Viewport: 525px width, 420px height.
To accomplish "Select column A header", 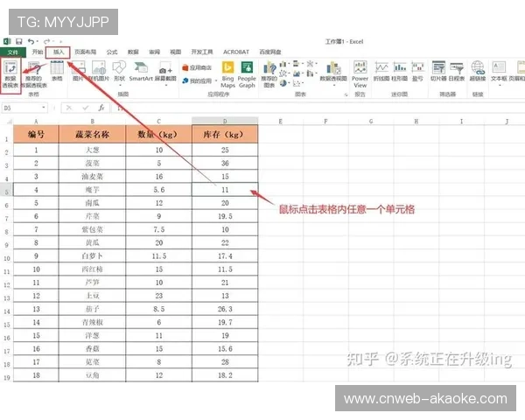I will [x=36, y=121].
